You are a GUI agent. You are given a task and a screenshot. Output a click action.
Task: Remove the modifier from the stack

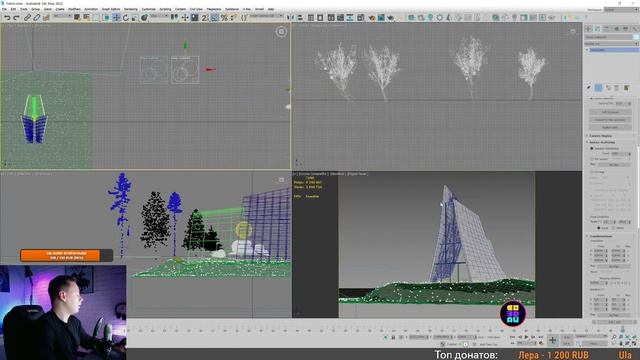(x=617, y=88)
